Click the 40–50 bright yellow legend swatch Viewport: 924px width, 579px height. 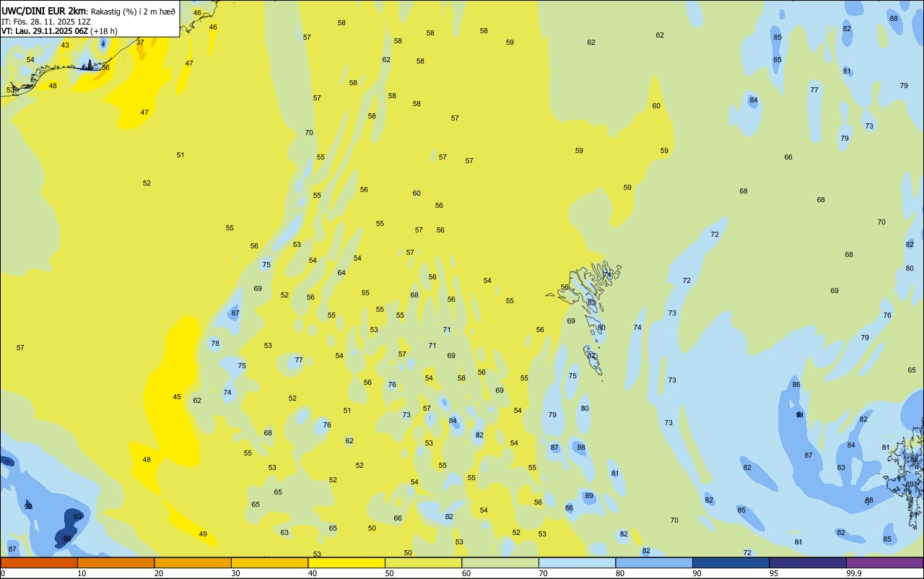point(346,562)
